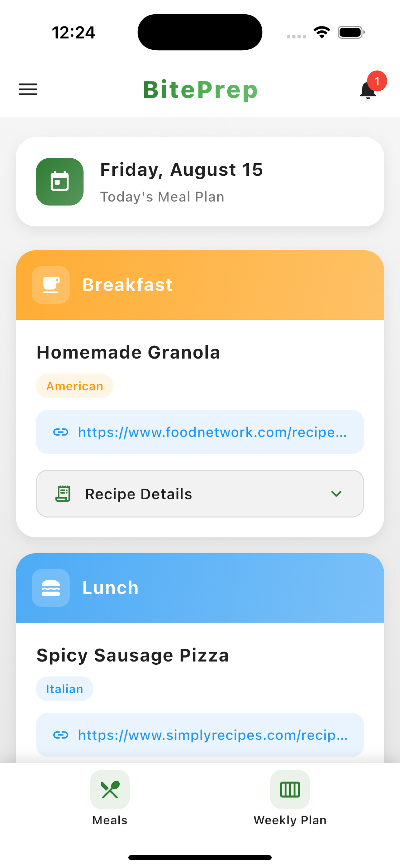The height and width of the screenshot is (868, 400).
Task: Tap the Italian cuisine tag
Action: 64,689
